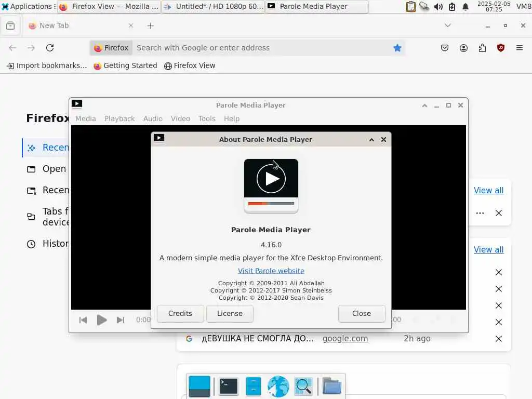Click the bookmark star in address bar
532x399 pixels.
[397, 48]
